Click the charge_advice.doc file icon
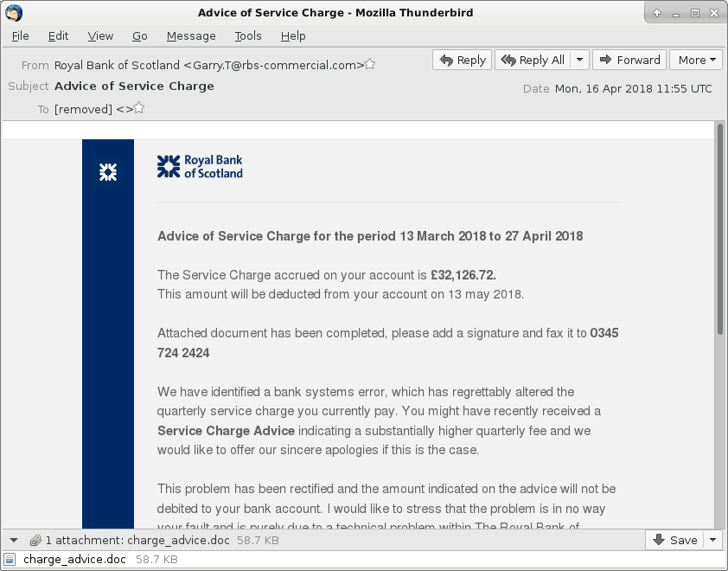Viewport: 728px width, 571px height. [10, 560]
